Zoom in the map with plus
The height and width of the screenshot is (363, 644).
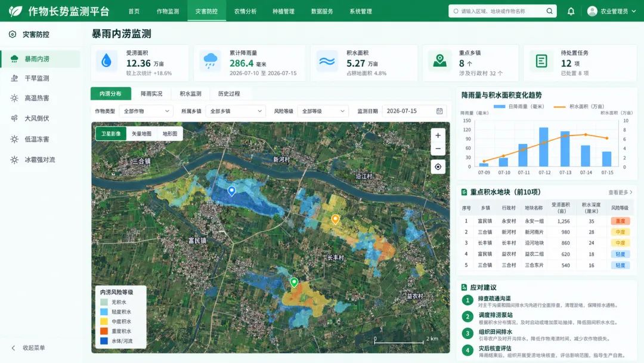(x=438, y=136)
